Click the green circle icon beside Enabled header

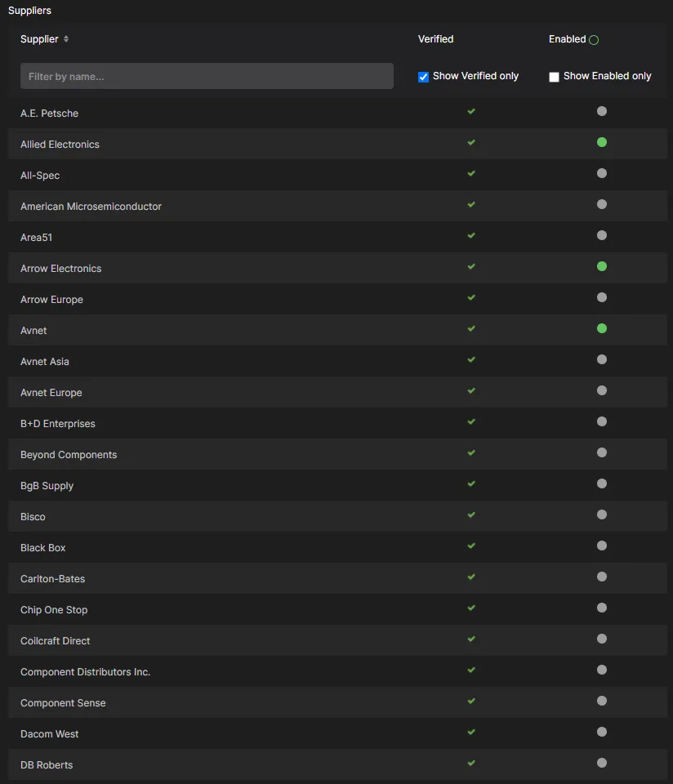pos(594,40)
